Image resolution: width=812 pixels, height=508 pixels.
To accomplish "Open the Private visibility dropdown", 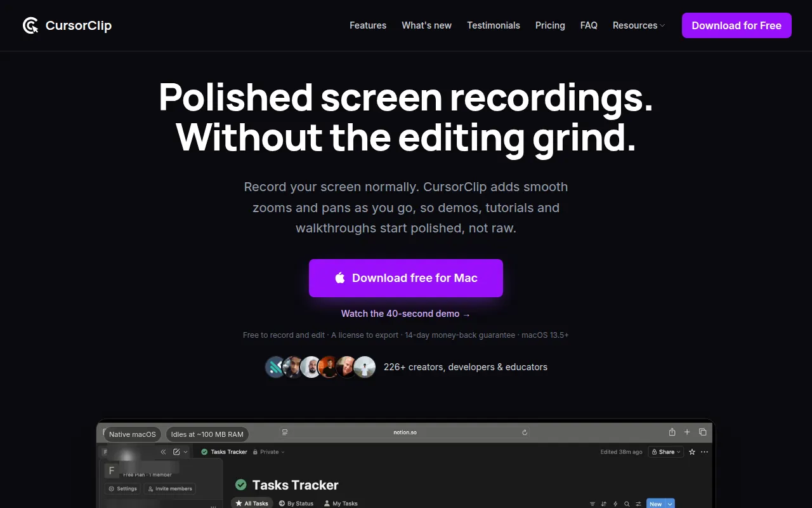I will (x=269, y=451).
